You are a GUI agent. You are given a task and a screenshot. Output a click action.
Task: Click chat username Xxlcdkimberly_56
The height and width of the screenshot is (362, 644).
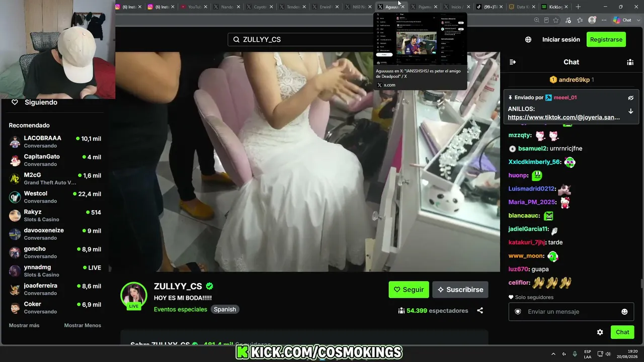point(534,162)
